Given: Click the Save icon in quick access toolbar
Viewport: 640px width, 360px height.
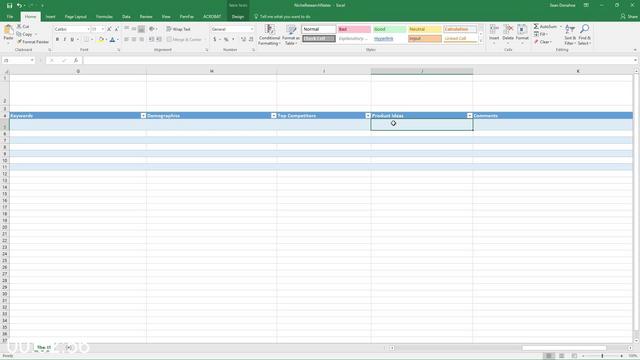Looking at the screenshot, I should coord(9,5).
